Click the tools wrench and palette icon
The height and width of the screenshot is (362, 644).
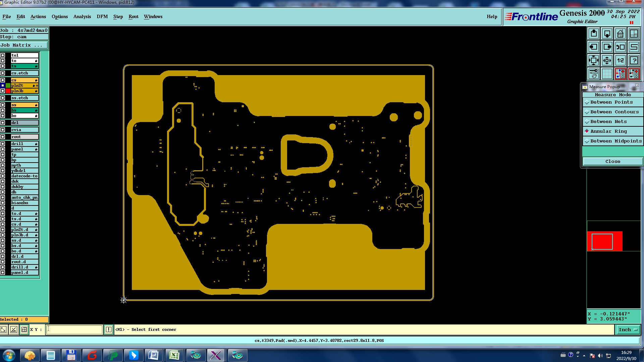(x=594, y=74)
